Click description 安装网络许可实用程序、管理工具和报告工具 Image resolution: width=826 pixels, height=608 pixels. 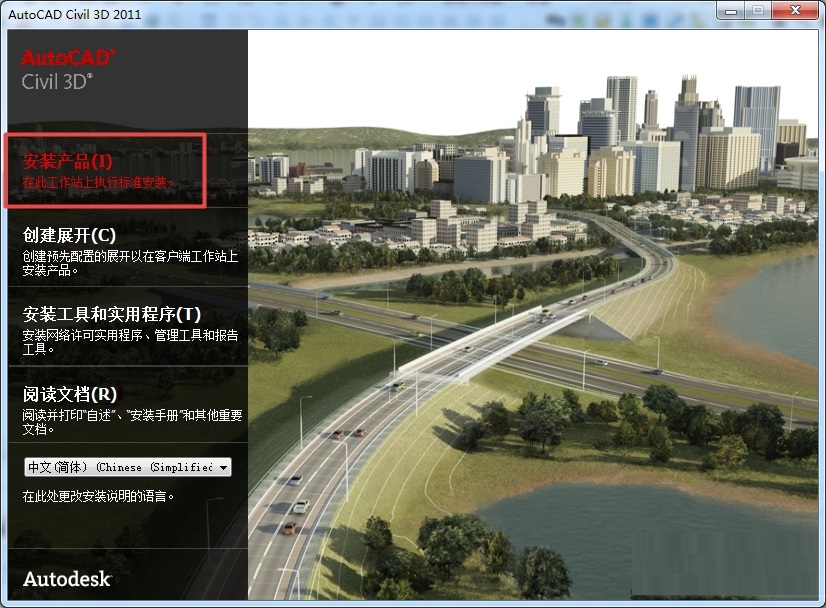[130, 342]
